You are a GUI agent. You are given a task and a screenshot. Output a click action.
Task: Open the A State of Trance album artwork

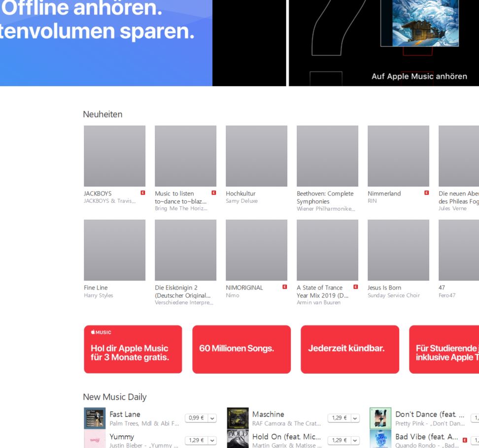(327, 250)
